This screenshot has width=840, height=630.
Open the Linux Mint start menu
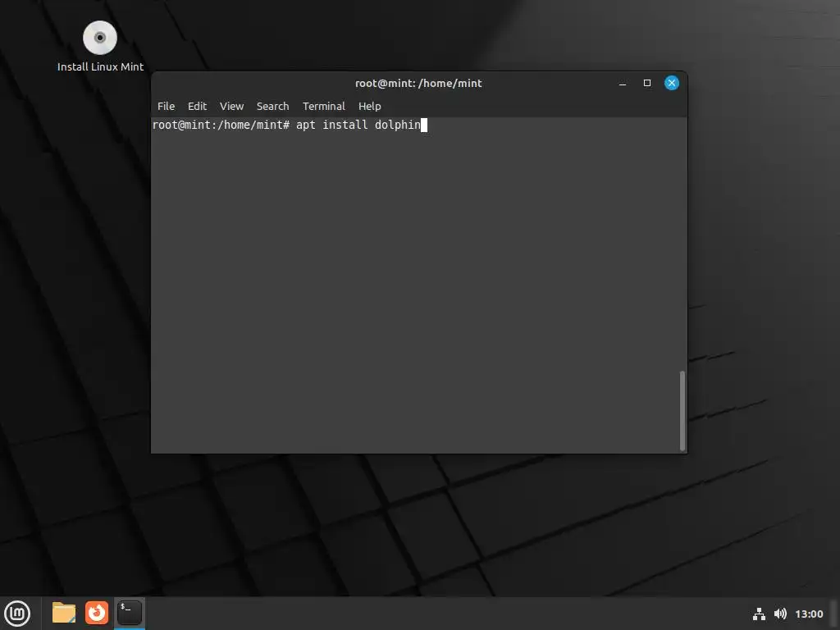[x=17, y=614]
